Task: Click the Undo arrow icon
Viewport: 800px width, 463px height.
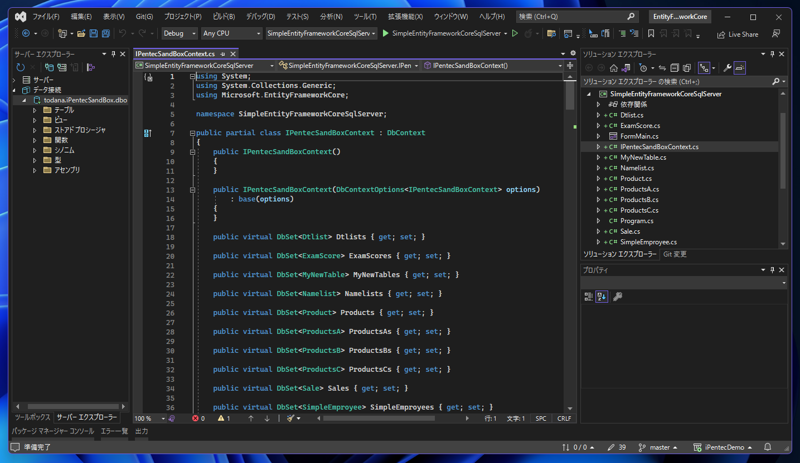Action: click(x=122, y=33)
